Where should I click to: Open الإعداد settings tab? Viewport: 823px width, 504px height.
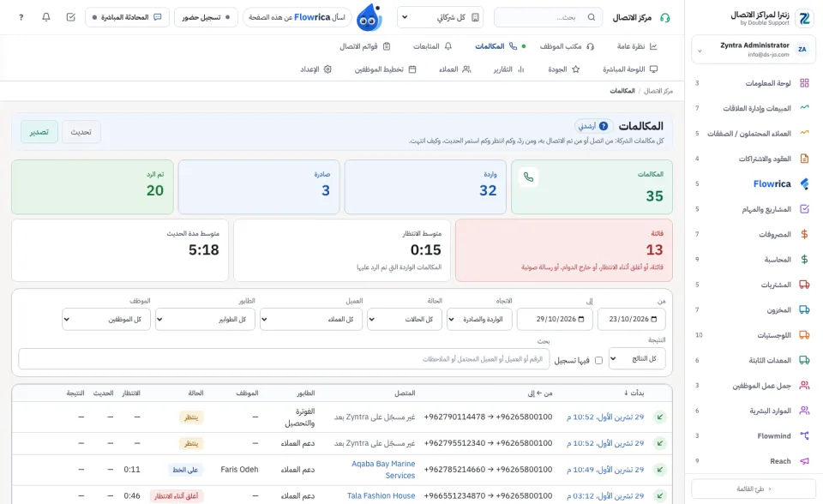tap(316, 69)
